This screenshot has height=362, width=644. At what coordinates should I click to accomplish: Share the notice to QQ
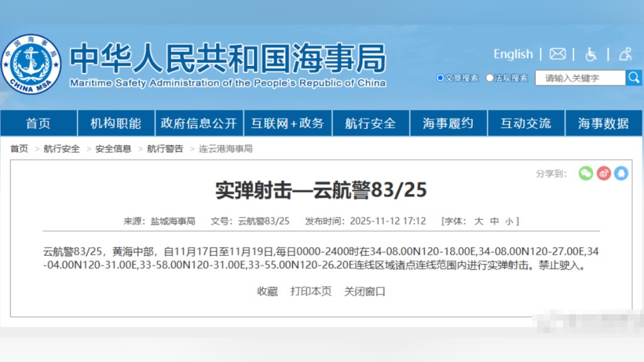coord(621,173)
